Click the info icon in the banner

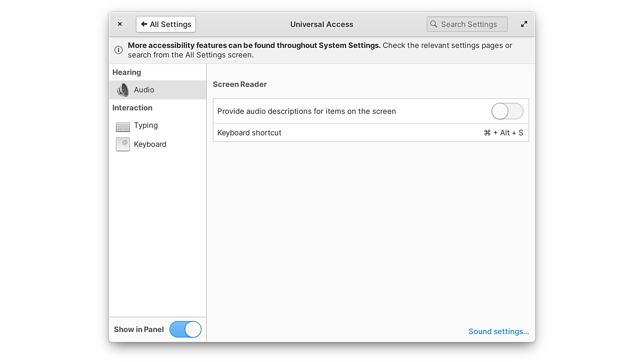point(119,50)
